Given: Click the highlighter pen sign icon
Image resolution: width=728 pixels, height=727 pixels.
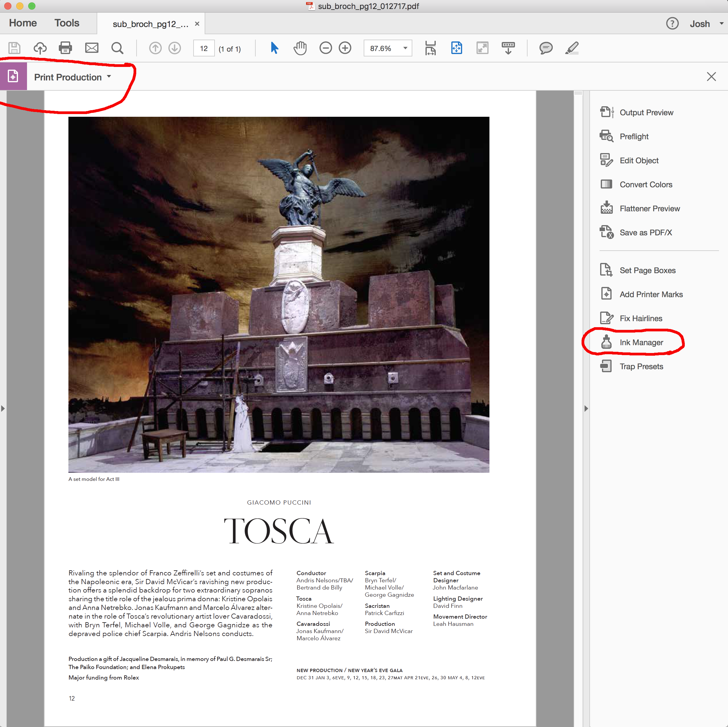Looking at the screenshot, I should click(572, 48).
